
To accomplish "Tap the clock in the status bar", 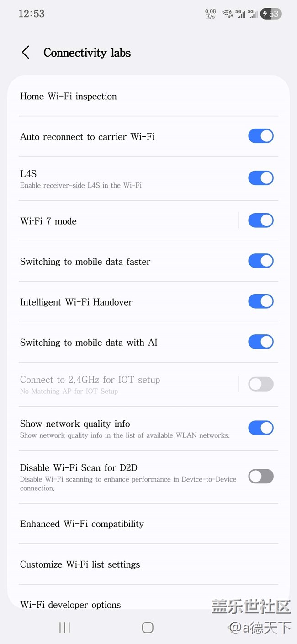I will pos(32,14).
